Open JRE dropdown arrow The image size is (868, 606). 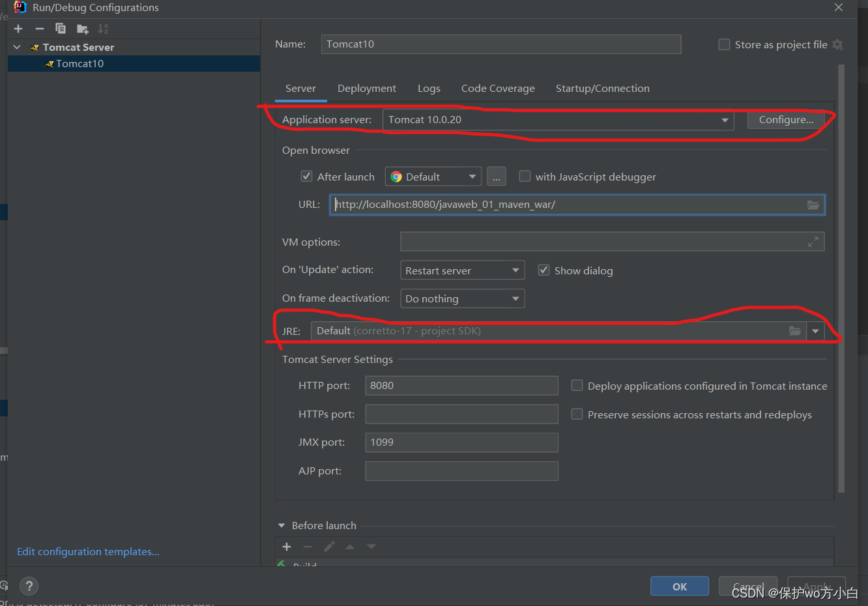(815, 331)
